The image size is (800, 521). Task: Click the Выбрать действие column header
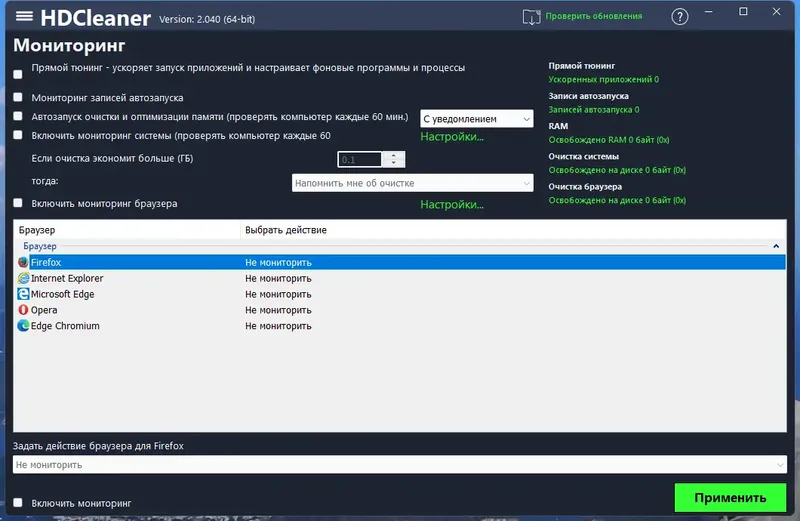513,230
